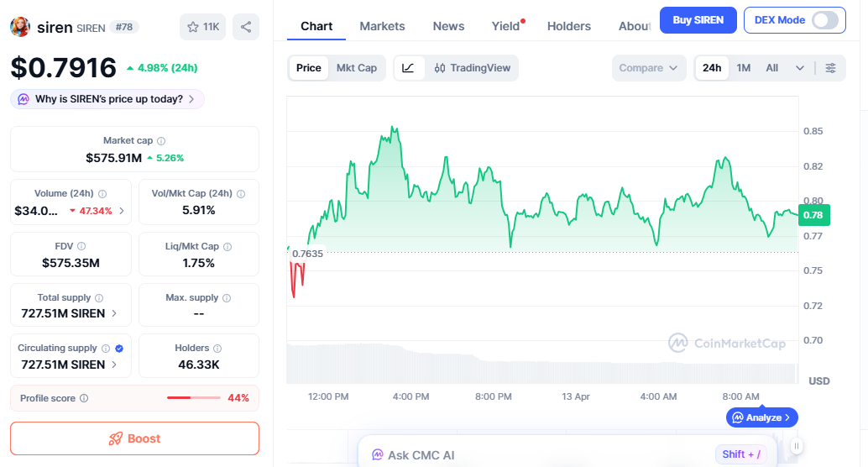Select the Mkt Cap chart view
This screenshot has height=467, width=868.
357,68
